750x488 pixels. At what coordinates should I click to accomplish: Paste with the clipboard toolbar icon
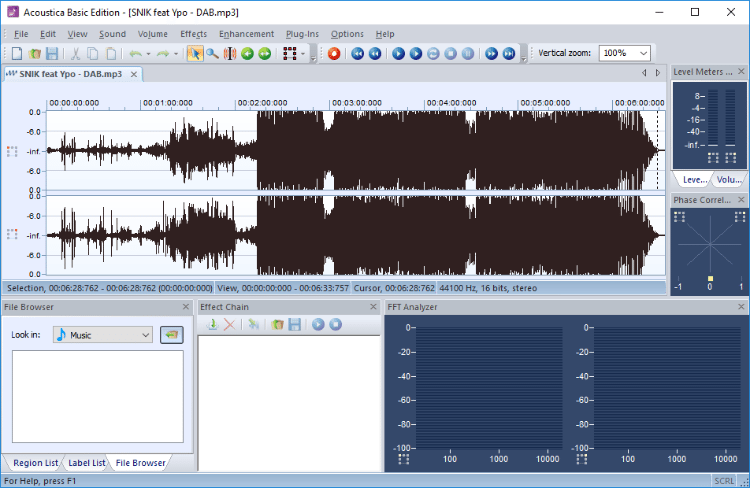(110, 53)
